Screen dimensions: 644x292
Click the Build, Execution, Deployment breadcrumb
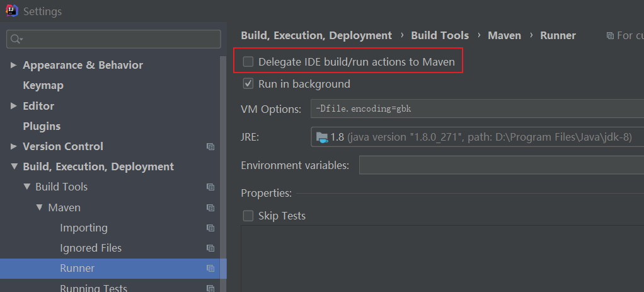click(x=316, y=36)
